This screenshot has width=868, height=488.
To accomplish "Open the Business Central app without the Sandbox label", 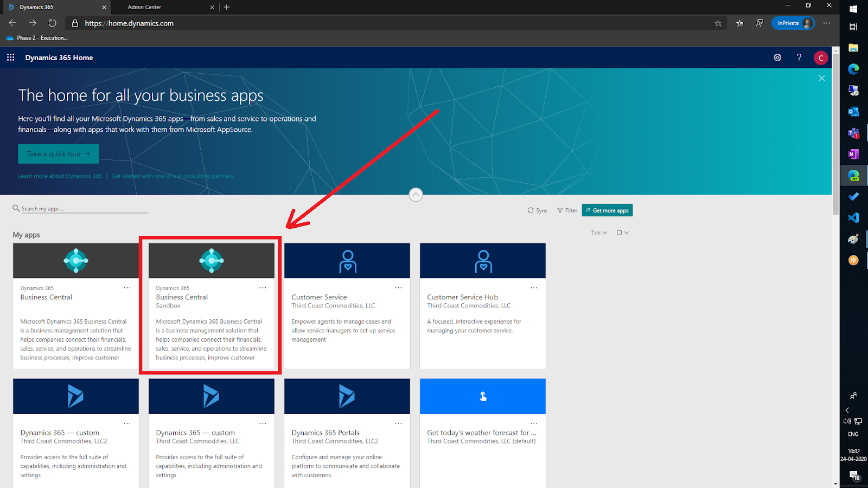I will coord(76,306).
